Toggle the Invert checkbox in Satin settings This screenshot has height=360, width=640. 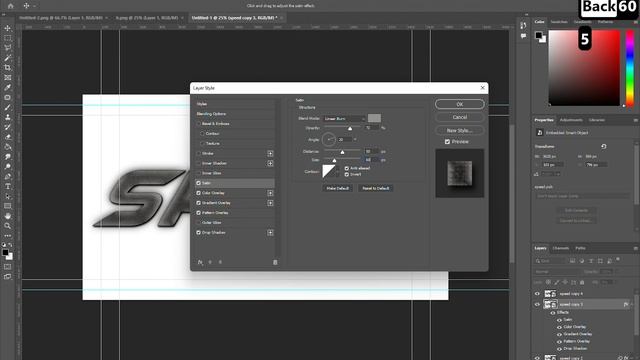point(347,174)
